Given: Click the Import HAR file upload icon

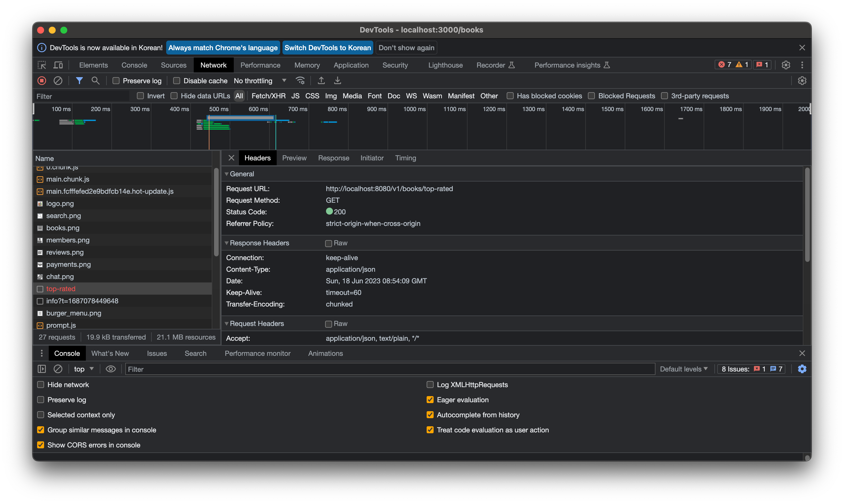Looking at the screenshot, I should [321, 81].
